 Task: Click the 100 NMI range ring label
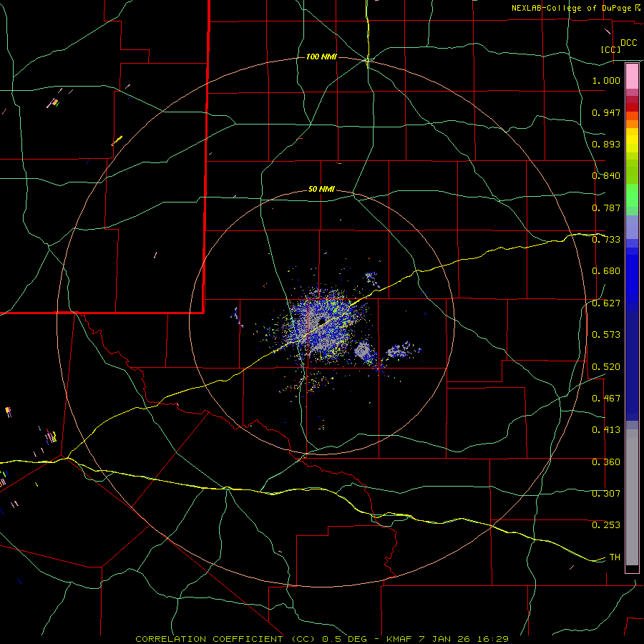click(x=321, y=57)
